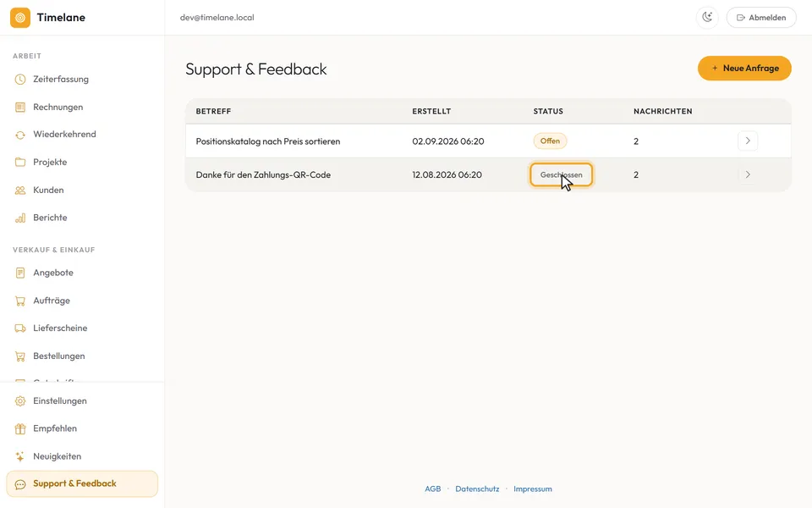812x508 pixels.
Task: Click the Wiederkehrend recurring arrows icon
Action: click(20, 135)
